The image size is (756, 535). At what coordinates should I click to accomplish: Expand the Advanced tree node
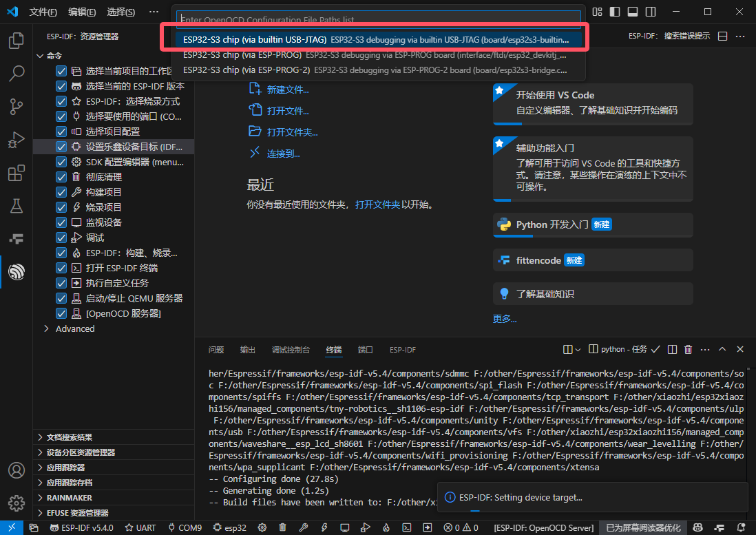point(47,328)
